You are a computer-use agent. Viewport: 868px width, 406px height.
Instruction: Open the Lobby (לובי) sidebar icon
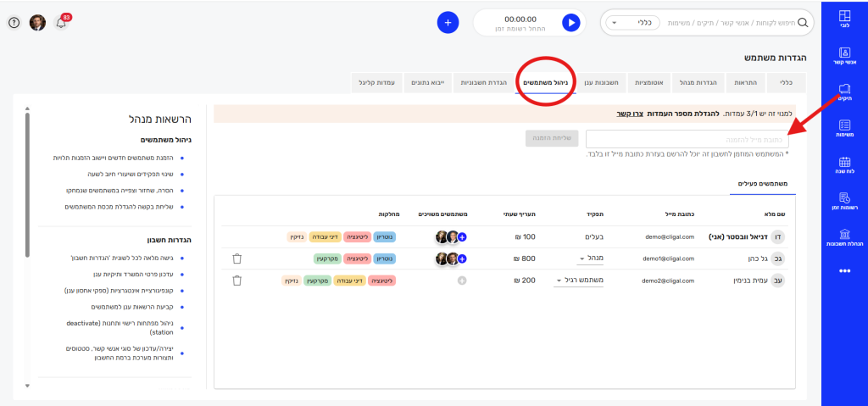tap(844, 20)
